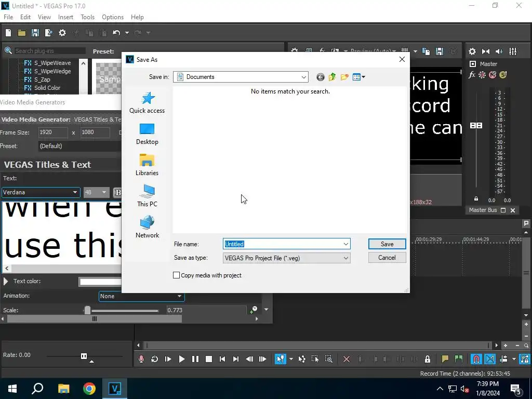This screenshot has width=532, height=399.
Task: Go to Start of timeline
Action: click(x=222, y=359)
